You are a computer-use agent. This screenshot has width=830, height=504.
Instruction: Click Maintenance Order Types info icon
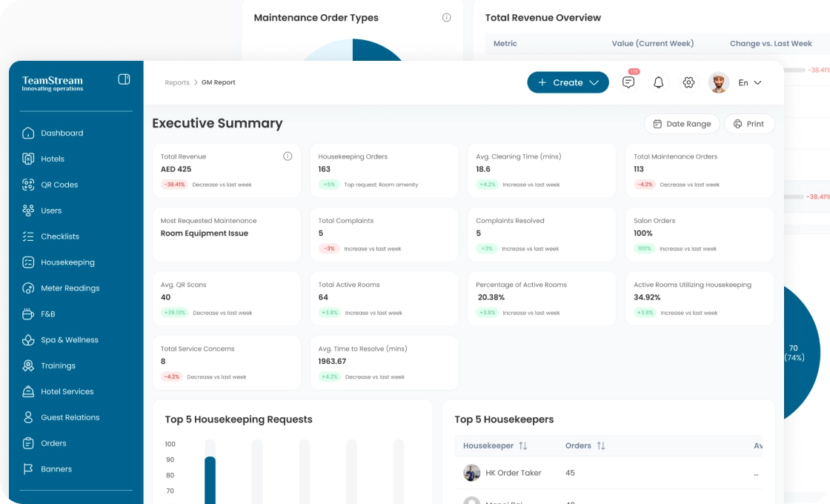coord(446,18)
